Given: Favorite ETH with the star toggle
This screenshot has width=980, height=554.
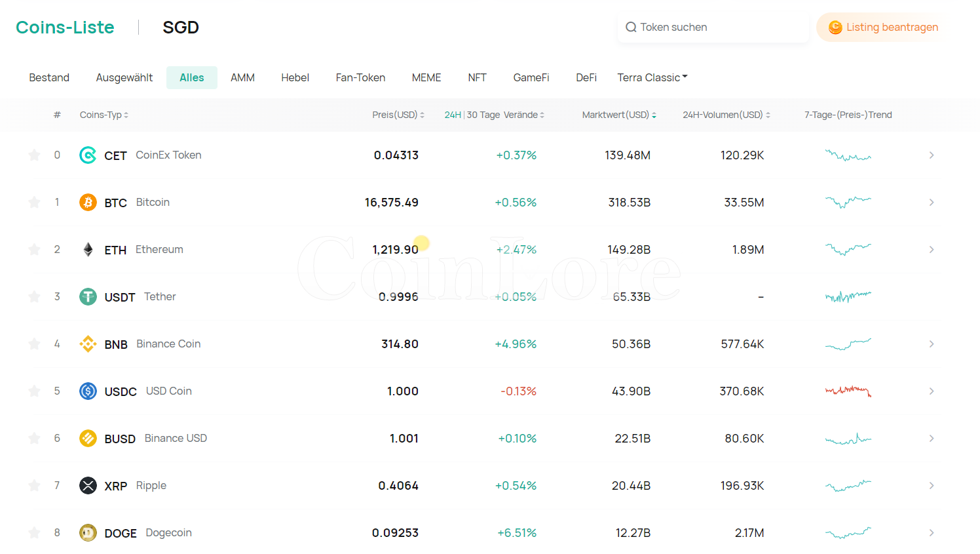Looking at the screenshot, I should (x=34, y=249).
